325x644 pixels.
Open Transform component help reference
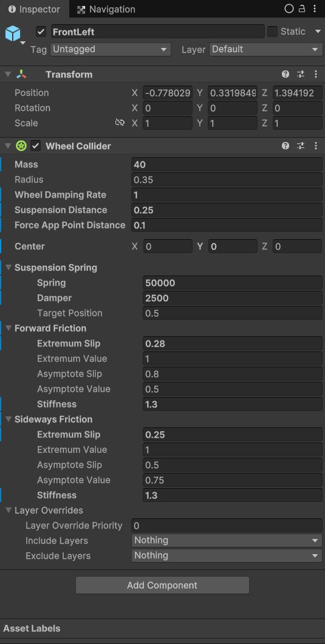click(286, 74)
